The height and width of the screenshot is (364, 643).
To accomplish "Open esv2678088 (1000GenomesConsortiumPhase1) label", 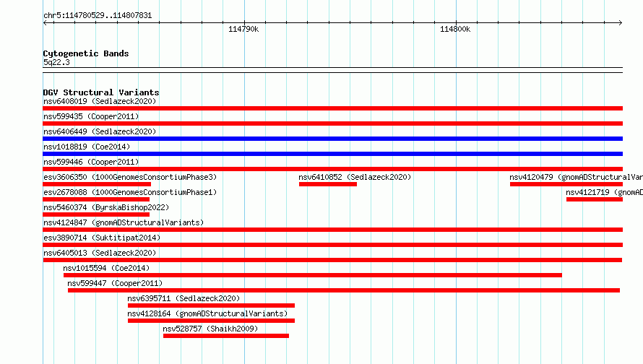I will point(130,192).
